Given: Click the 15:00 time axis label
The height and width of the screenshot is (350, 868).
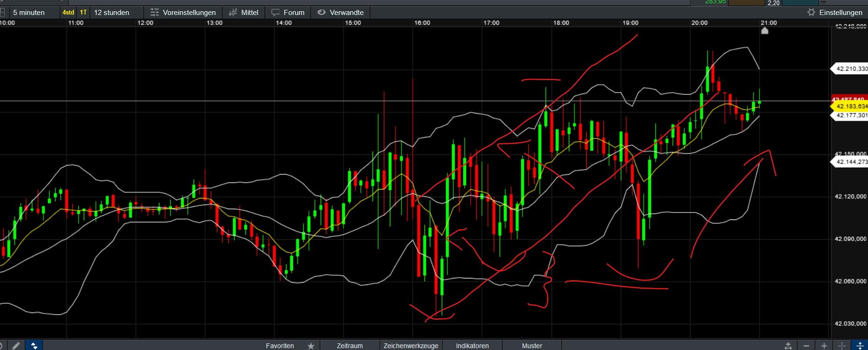Looking at the screenshot, I should (353, 22).
